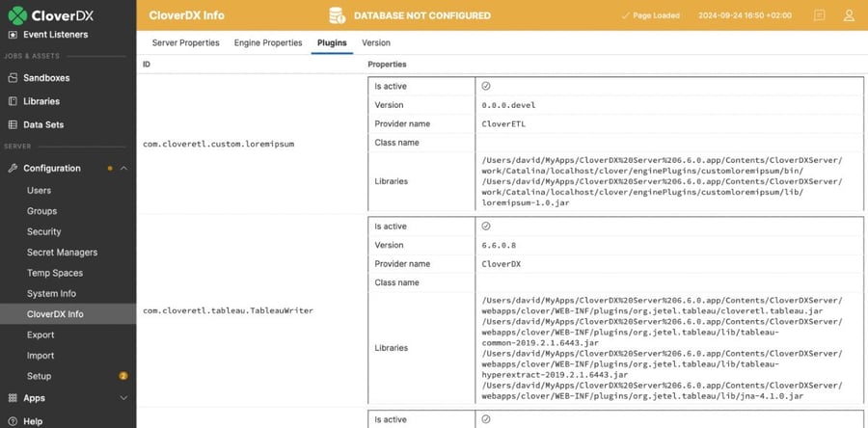The image size is (868, 428).
Task: Click the Data Sets table icon
Action: 13,125
